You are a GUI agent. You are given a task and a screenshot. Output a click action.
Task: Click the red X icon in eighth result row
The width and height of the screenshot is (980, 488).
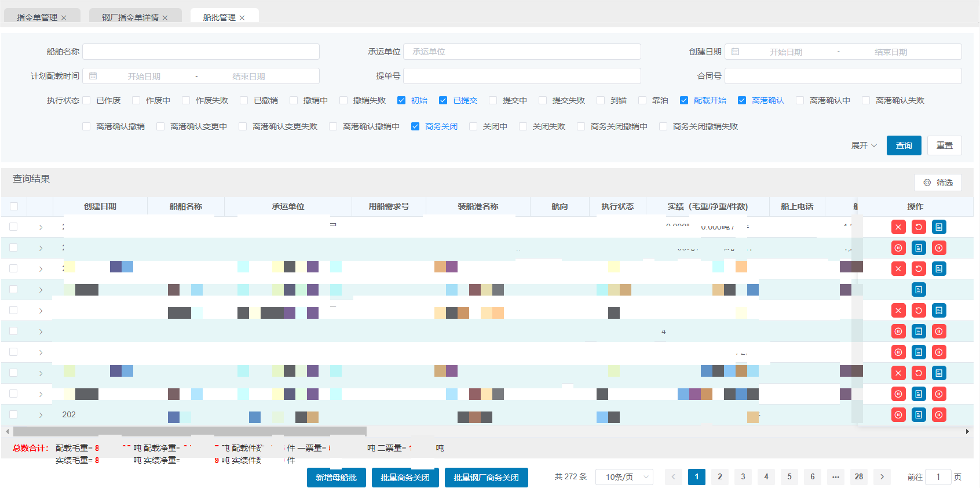(x=898, y=373)
